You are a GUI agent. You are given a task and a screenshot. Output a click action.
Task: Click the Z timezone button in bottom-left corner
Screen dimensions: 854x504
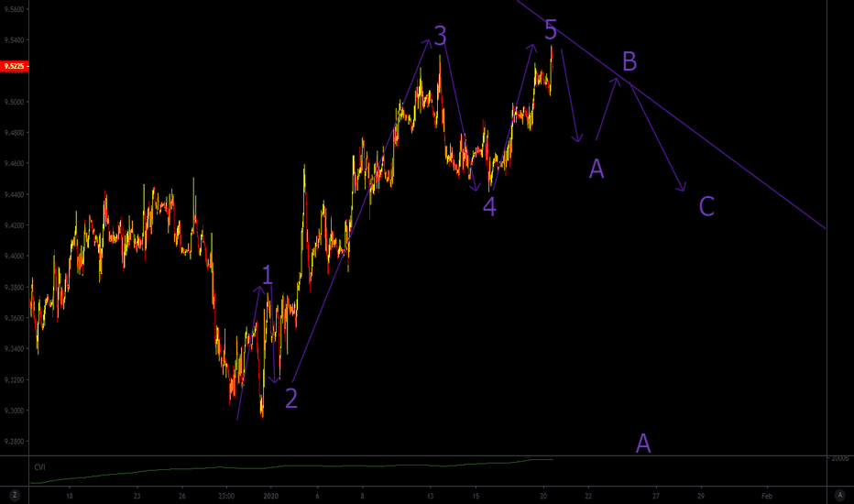pyautogui.click(x=14, y=495)
